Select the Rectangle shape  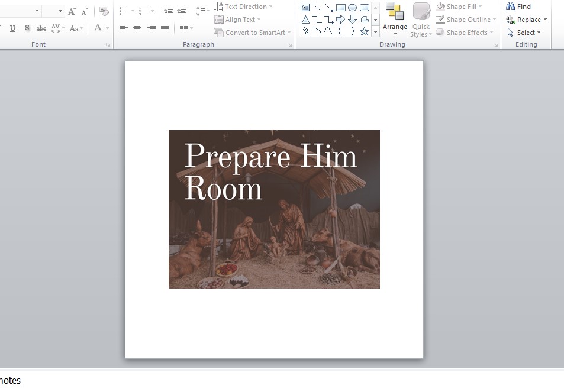tap(341, 7)
